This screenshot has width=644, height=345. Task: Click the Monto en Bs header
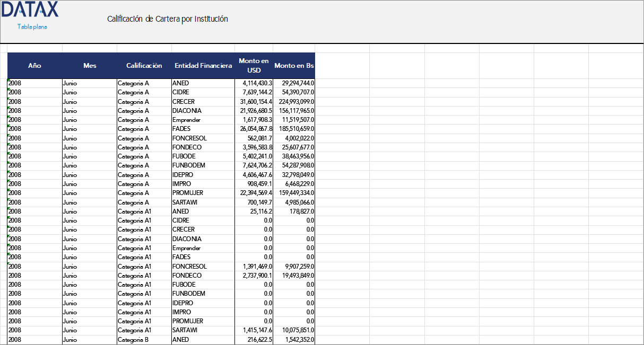pyautogui.click(x=294, y=66)
